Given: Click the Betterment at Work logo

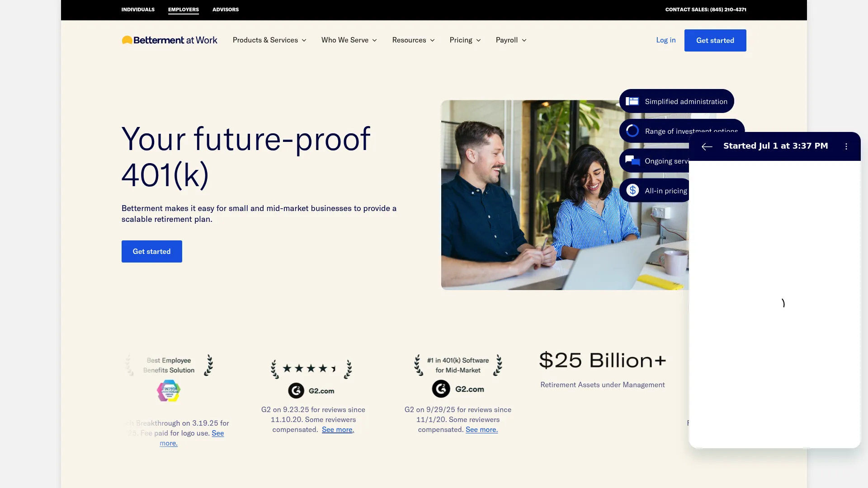Looking at the screenshot, I should 170,40.
